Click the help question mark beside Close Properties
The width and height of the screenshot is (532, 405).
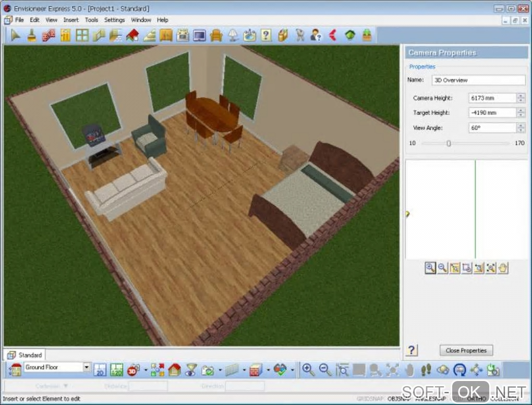[412, 350]
